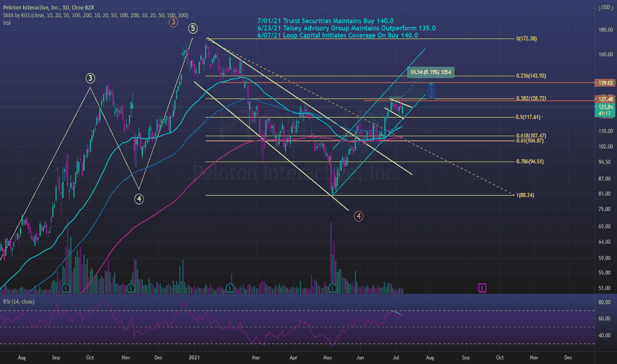This screenshot has height=364, width=617.
Task: Click the Jul label on time axis
Action: point(396,357)
